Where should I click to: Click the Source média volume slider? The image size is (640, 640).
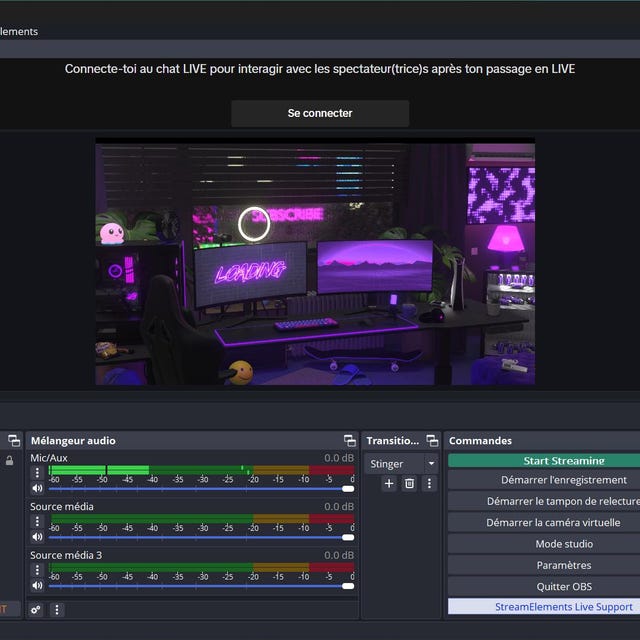(x=201, y=537)
